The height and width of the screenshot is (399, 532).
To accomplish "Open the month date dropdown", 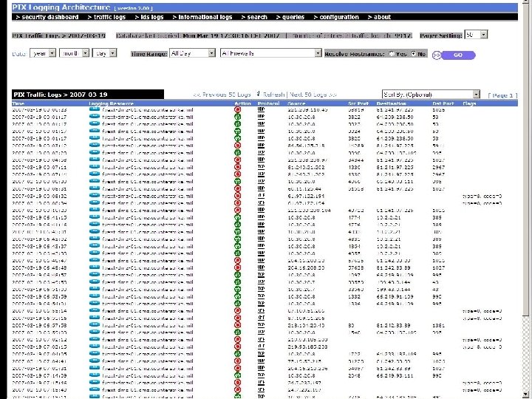I will (x=74, y=53).
